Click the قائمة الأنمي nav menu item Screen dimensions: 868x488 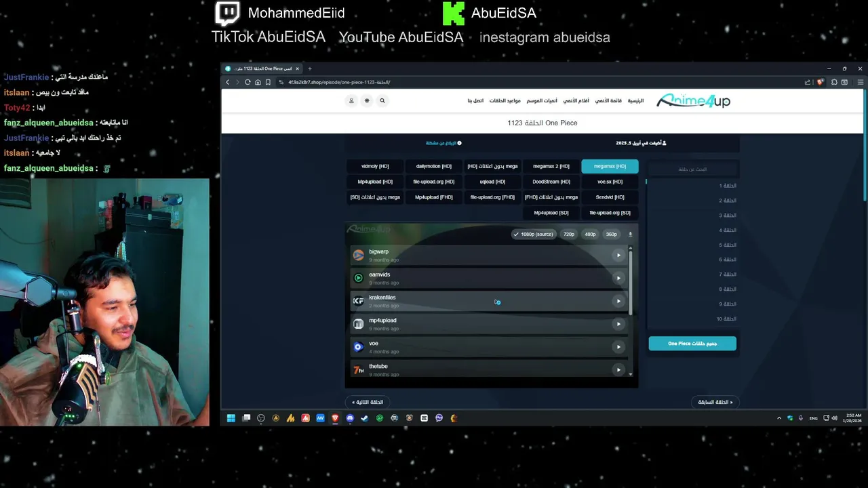(x=608, y=101)
